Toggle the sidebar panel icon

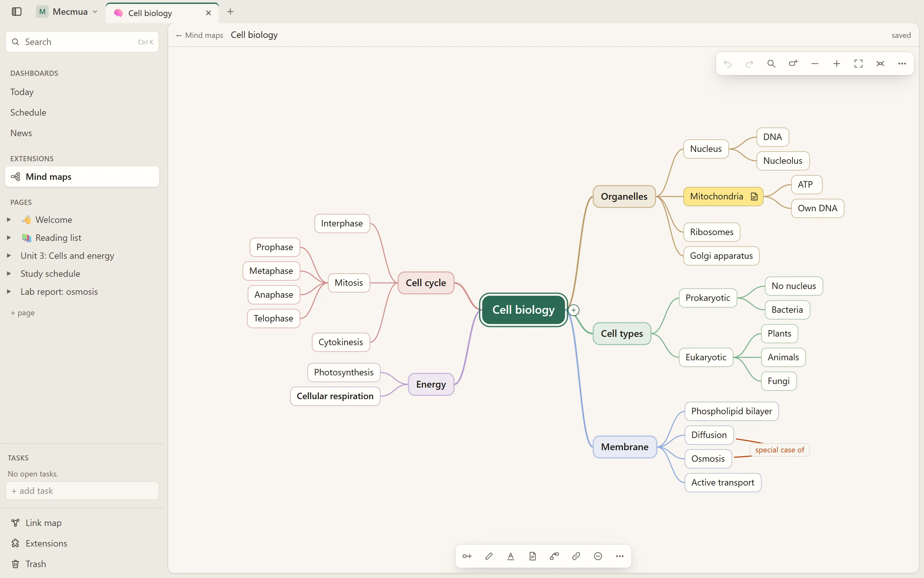(x=16, y=12)
